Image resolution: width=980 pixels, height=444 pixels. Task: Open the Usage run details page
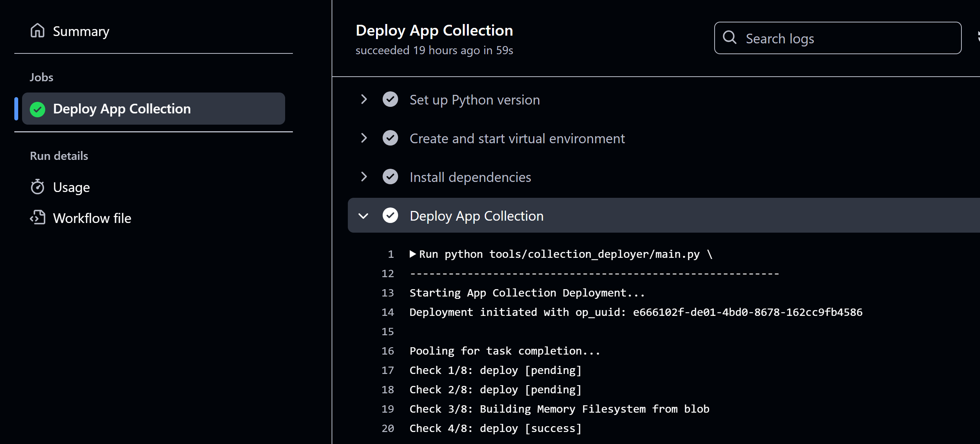(x=71, y=187)
